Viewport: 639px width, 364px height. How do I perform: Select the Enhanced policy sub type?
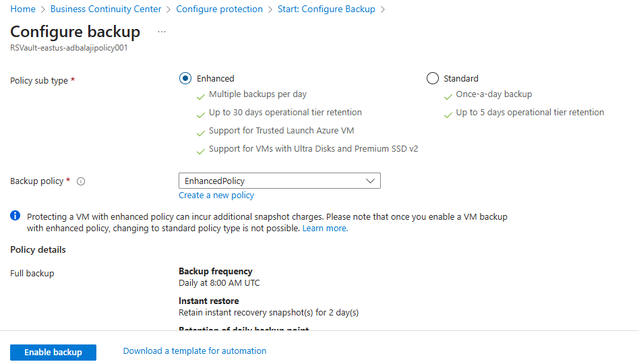(x=185, y=78)
